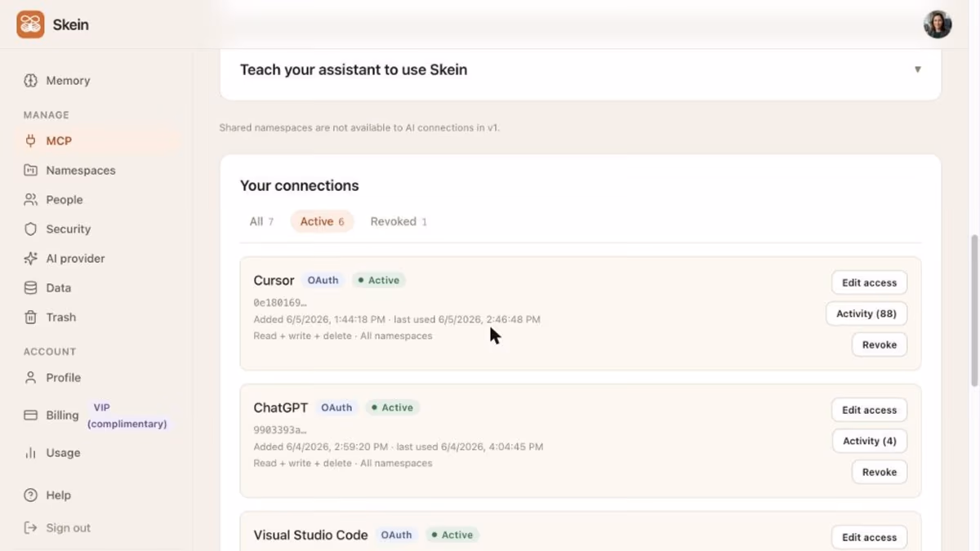Click the Data database icon
The width and height of the screenshot is (980, 551).
31,288
